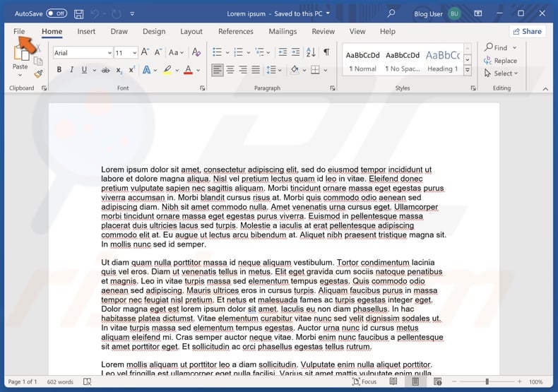The image size is (558, 392).
Task: Apply superscript formatting
Action: coord(131,70)
